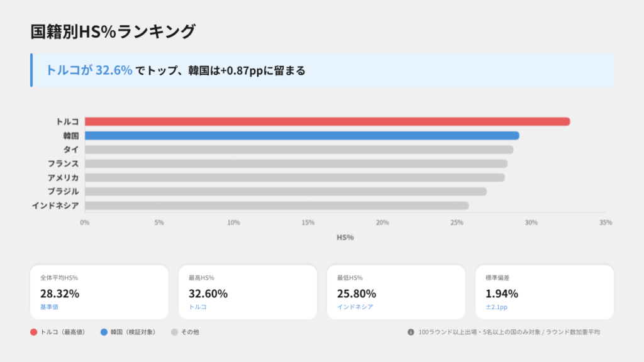This screenshot has height=362, width=644.
Task: Click the highlighted 32.6% headline text
Action: point(114,70)
